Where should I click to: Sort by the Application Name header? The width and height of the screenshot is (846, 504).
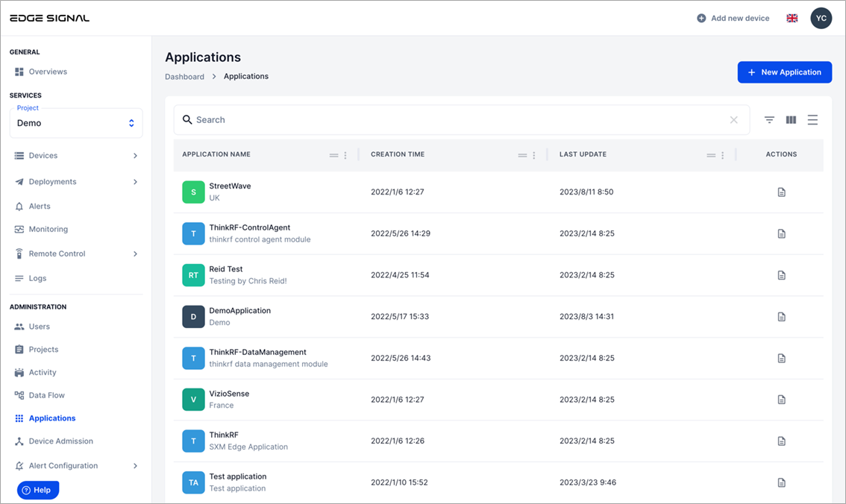click(x=216, y=154)
